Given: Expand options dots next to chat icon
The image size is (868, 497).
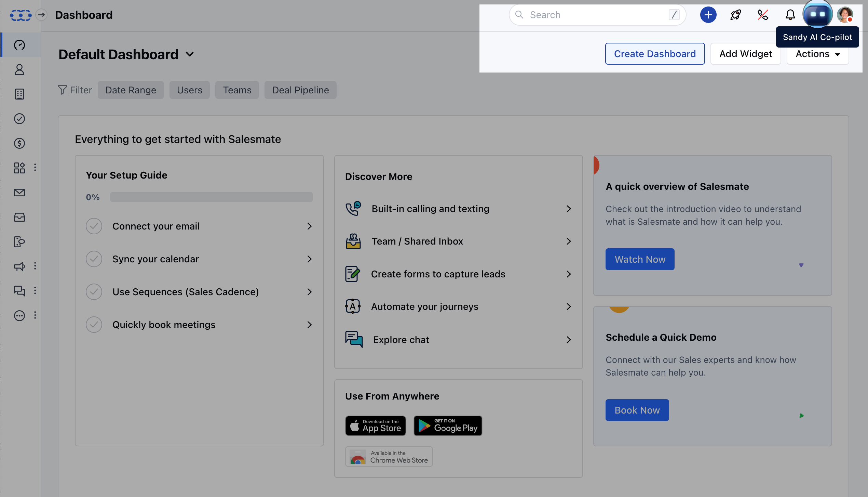Looking at the screenshot, I should pyautogui.click(x=35, y=290).
